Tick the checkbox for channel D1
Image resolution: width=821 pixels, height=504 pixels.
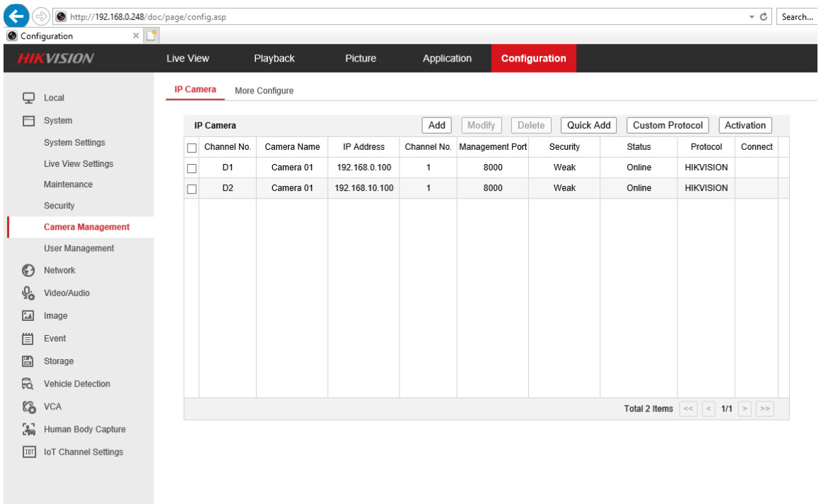point(191,168)
